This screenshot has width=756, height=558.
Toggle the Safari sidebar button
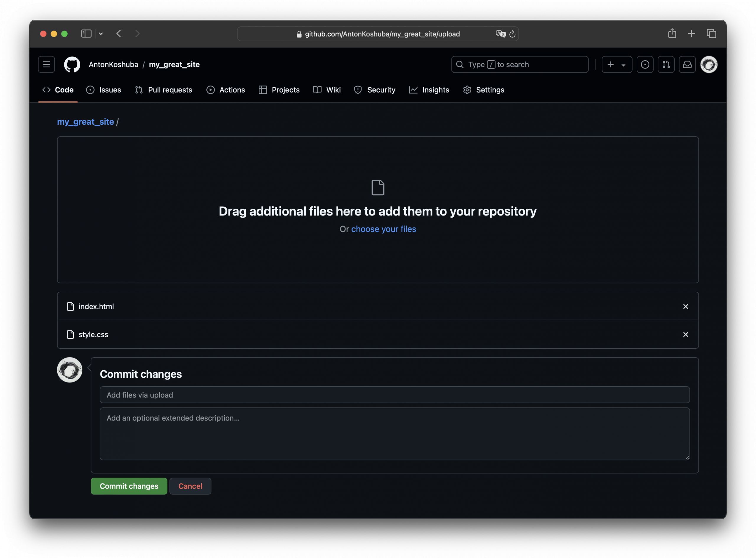[87, 33]
